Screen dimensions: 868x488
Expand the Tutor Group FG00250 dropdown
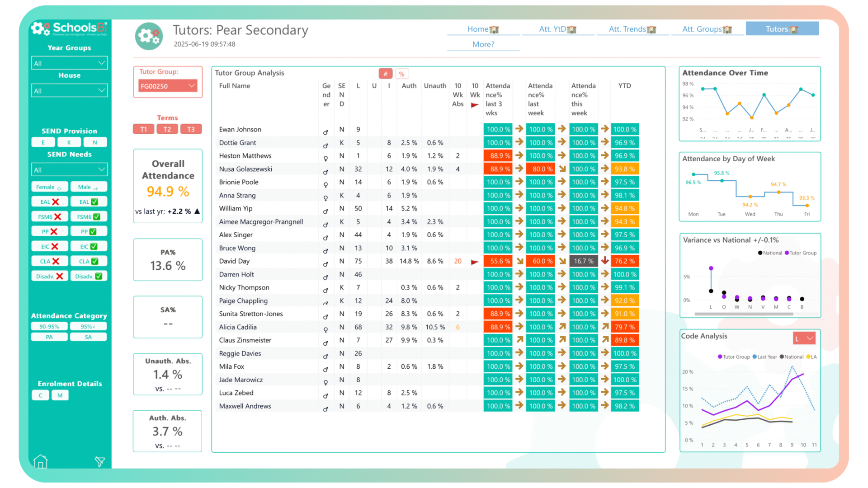(167, 86)
